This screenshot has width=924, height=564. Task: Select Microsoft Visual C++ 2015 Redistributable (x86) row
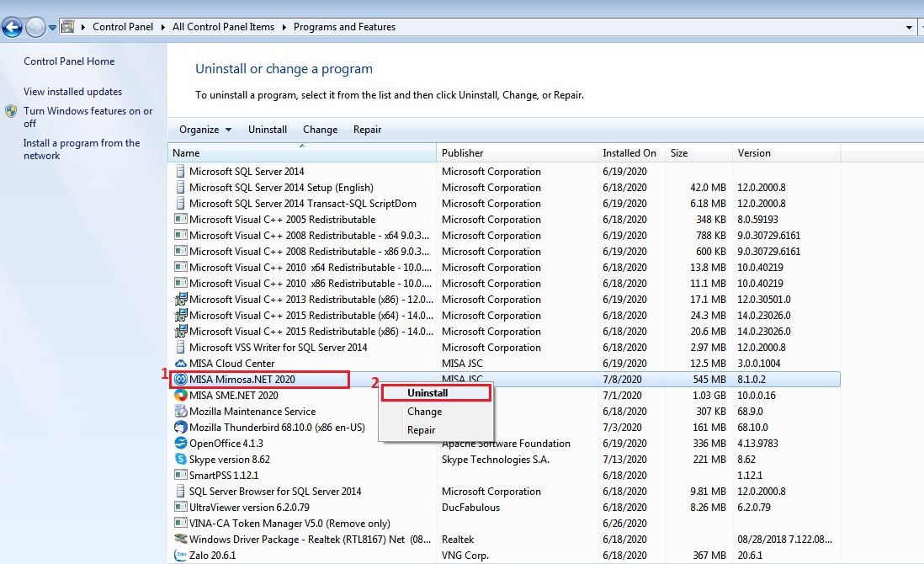tap(504, 331)
